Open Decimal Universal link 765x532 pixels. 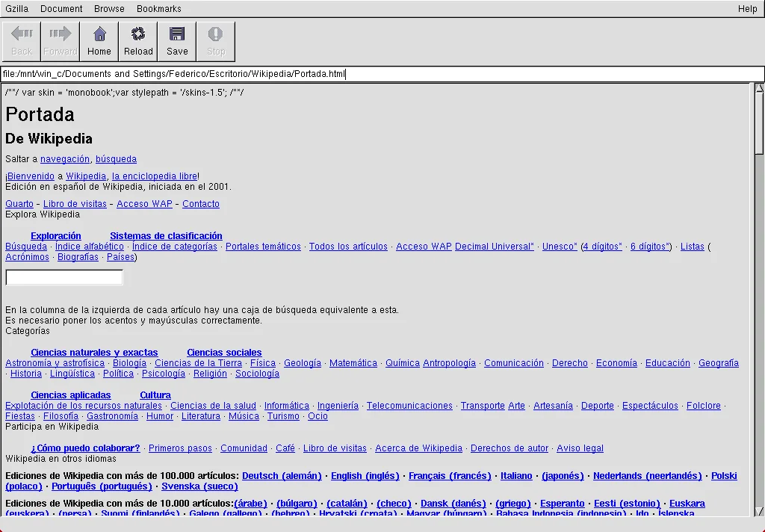(495, 247)
